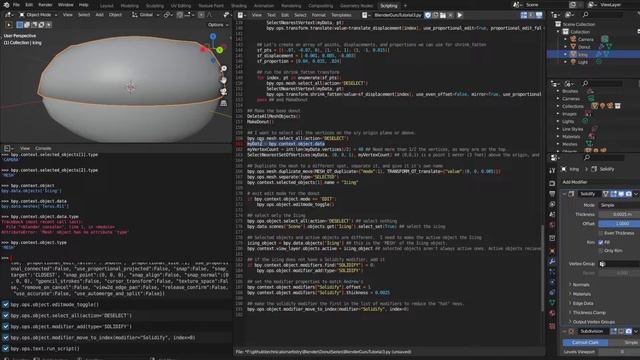Open the Window menu

coord(65,5)
